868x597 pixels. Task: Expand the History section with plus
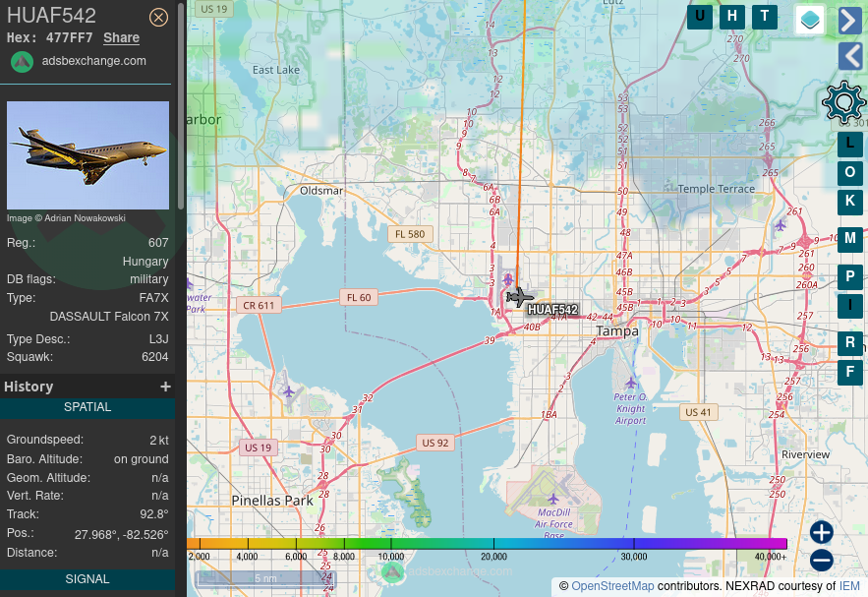[165, 387]
